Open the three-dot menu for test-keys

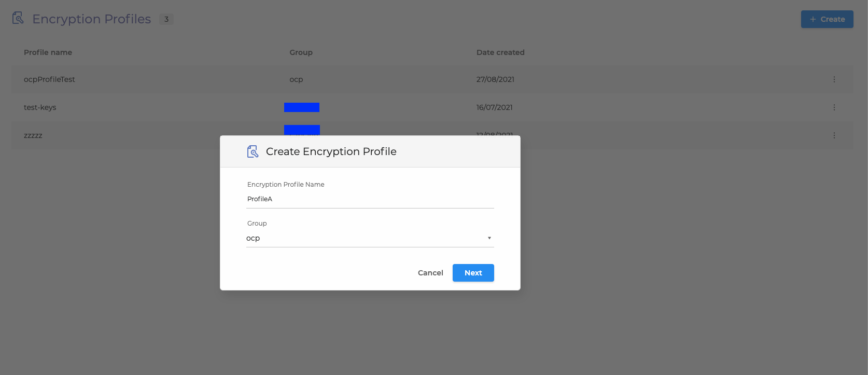coord(834,107)
